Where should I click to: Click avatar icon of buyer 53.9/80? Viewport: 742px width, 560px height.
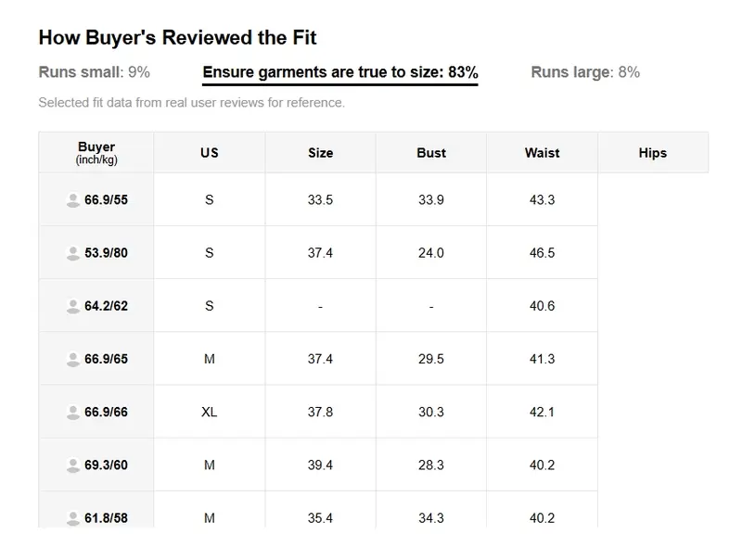coord(73,253)
